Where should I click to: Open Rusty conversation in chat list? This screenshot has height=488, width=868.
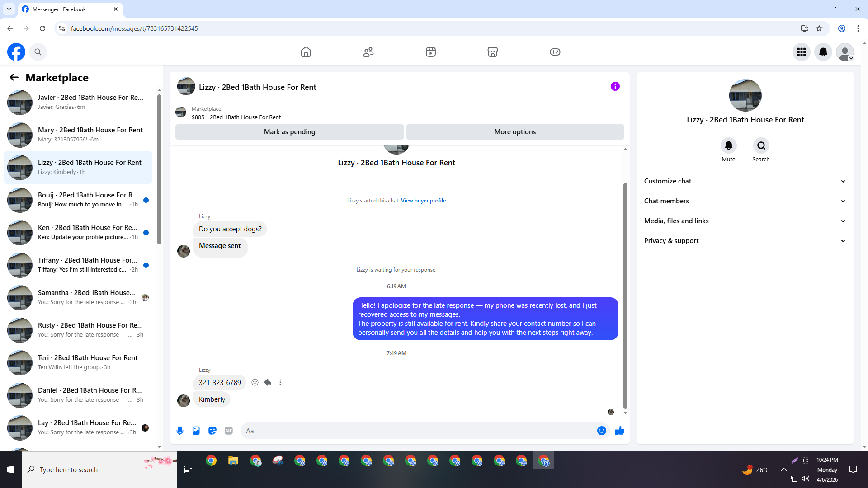78,330
